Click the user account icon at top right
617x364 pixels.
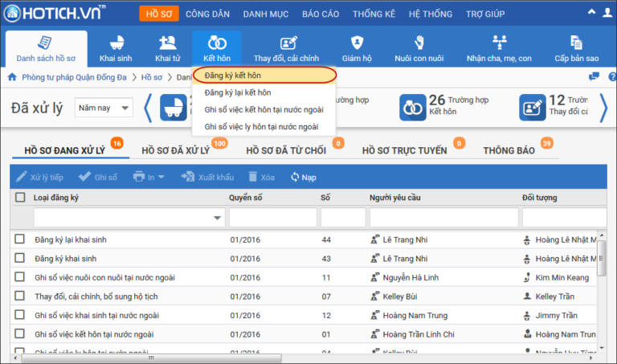coord(607,13)
